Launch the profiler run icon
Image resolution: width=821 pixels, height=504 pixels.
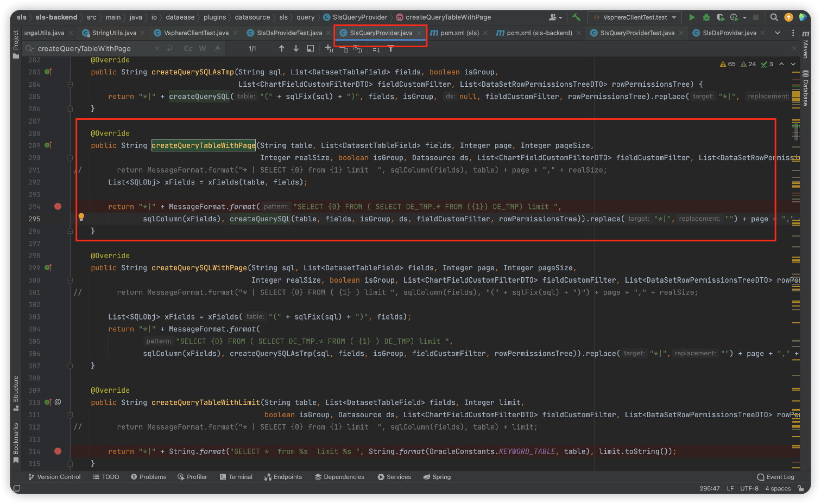tap(734, 17)
